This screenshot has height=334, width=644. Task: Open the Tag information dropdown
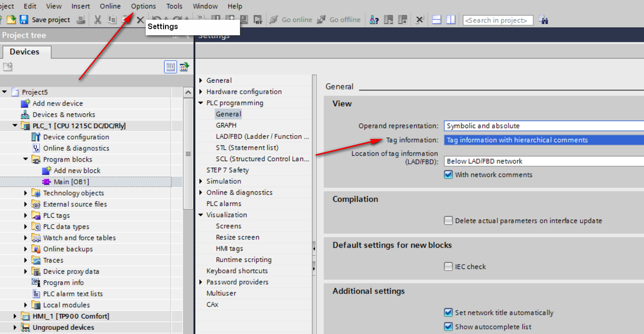pyautogui.click(x=543, y=140)
